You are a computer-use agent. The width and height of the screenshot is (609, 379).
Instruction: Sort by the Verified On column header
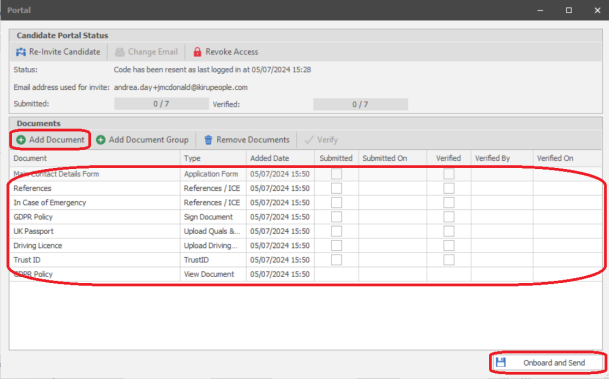tap(567, 158)
